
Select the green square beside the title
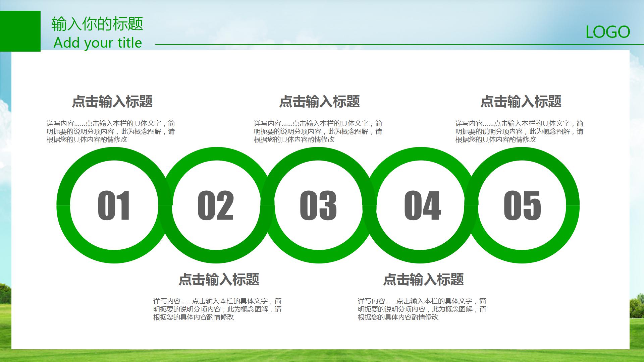[x=20, y=31]
